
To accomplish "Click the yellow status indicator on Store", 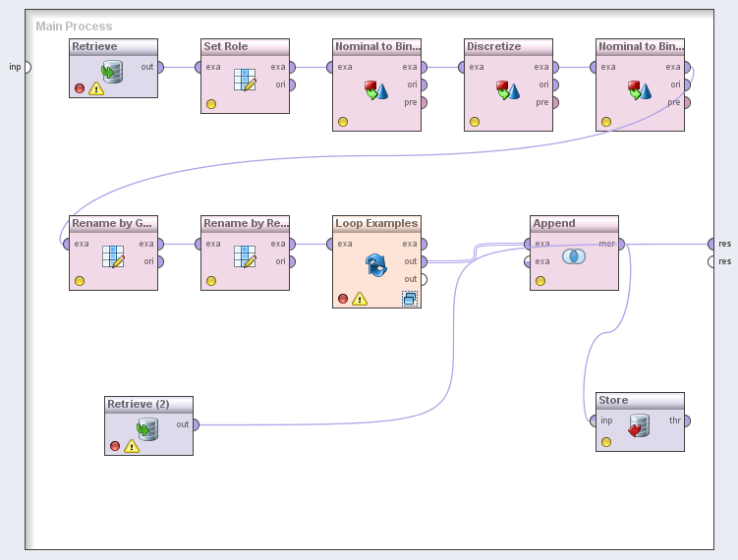I will (606, 442).
